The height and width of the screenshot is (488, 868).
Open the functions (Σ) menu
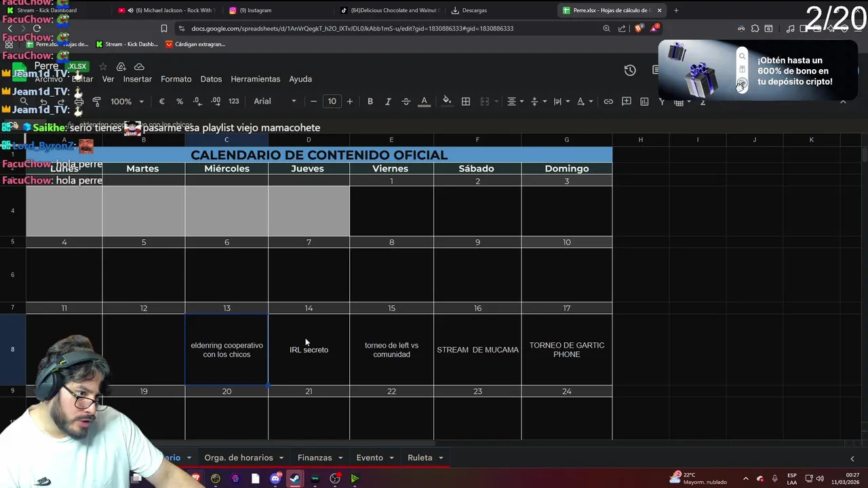pos(703,101)
